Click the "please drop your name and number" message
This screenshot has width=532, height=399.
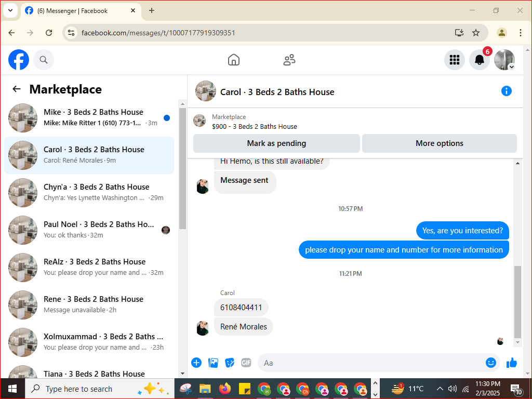(404, 250)
